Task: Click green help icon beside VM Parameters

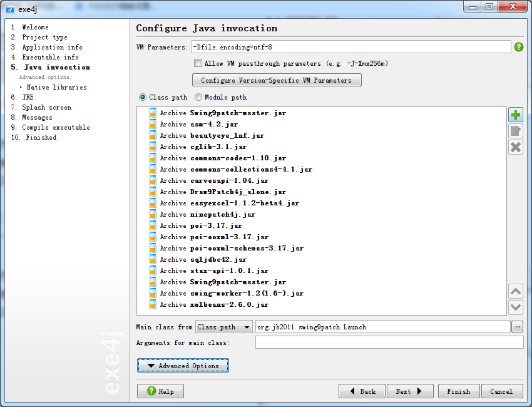Action: point(519,47)
